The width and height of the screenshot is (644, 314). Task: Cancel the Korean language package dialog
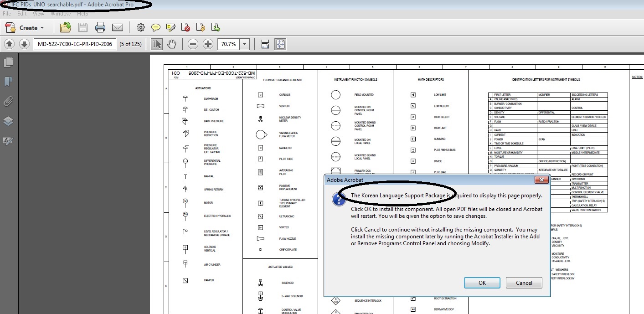point(524,283)
